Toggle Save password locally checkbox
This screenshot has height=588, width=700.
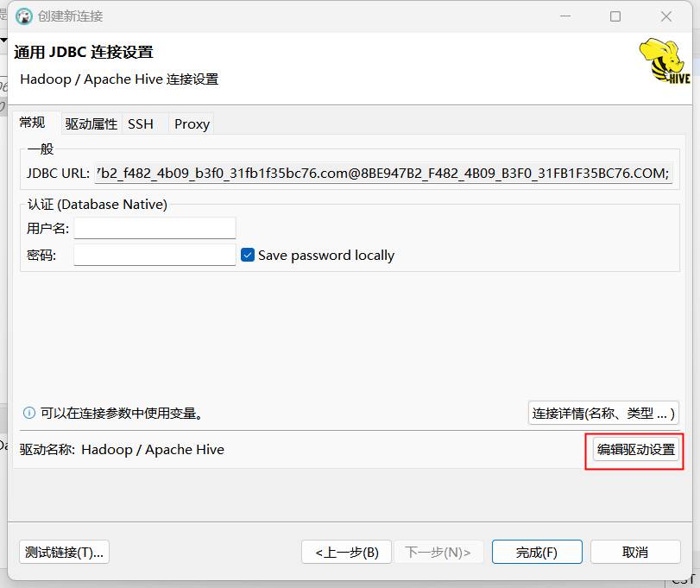[248, 255]
